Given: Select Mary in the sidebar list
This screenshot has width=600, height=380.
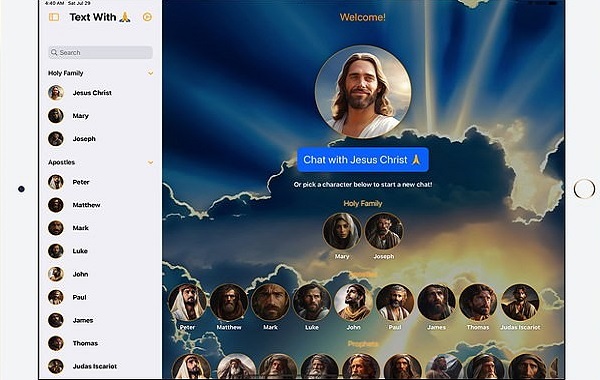Looking at the screenshot, I should coord(100,116).
